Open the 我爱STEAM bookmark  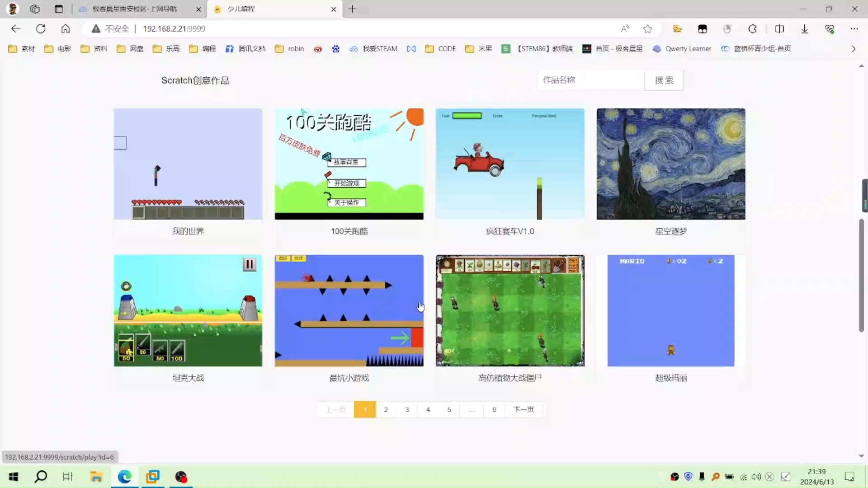point(373,49)
